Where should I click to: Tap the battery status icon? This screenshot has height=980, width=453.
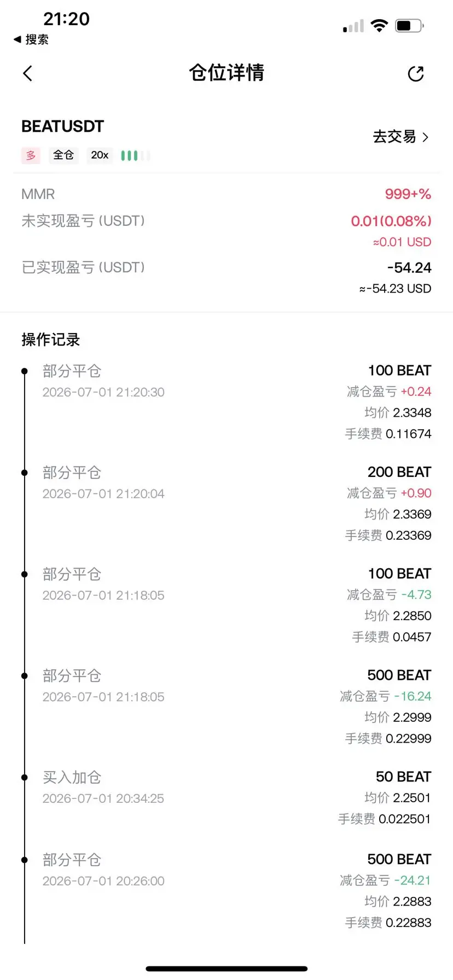click(x=410, y=25)
